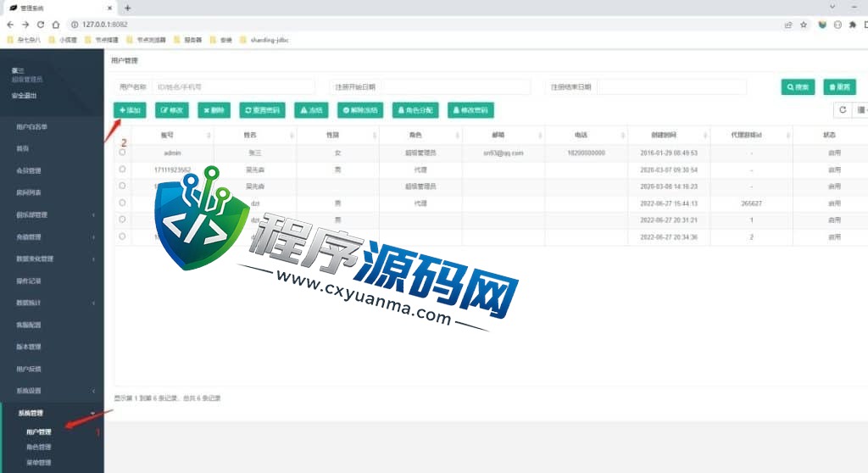
Task: Sort by the 账号 column sort arrows
Action: [209, 135]
